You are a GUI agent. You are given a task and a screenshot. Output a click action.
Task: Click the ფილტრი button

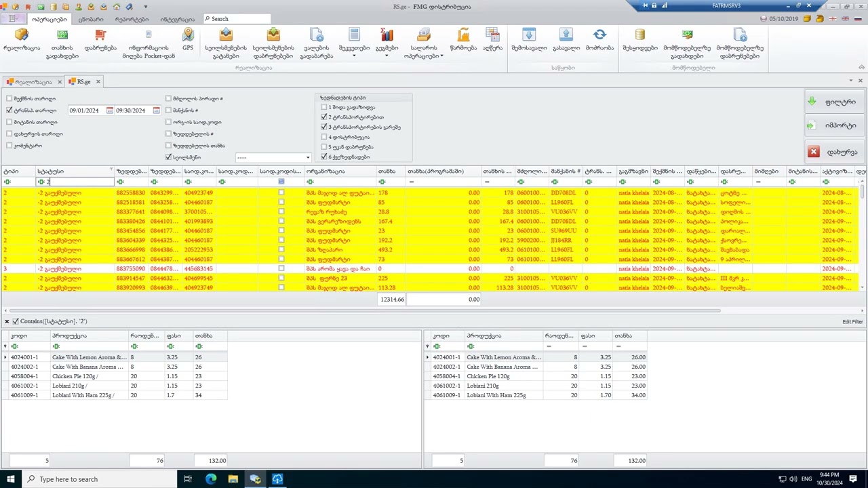tap(833, 102)
